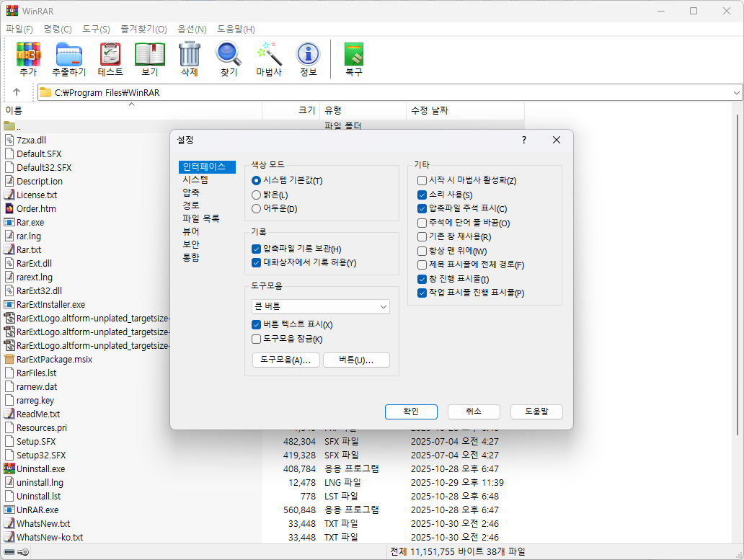
Task: Switch to the 시스템 settings category
Action: 195,179
